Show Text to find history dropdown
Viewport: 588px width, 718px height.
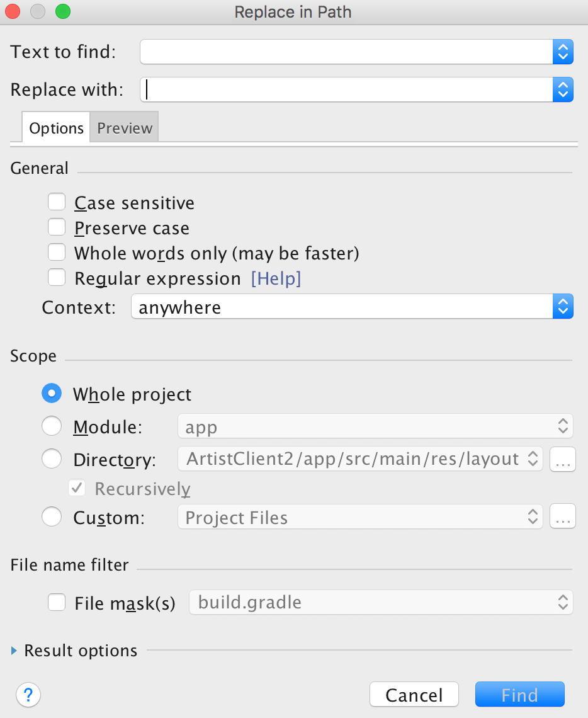563,52
